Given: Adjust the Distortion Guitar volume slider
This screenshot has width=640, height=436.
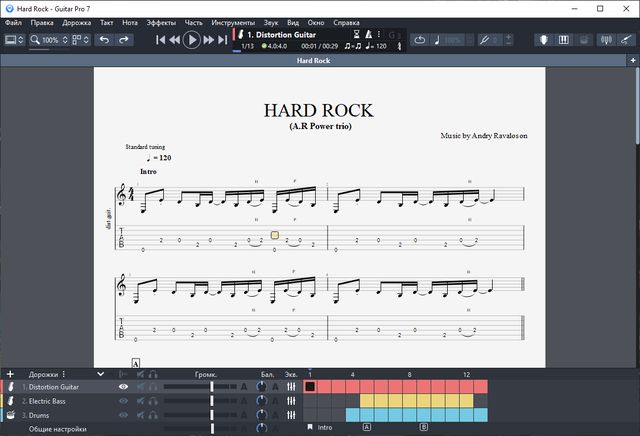Looking at the screenshot, I should point(212,387).
